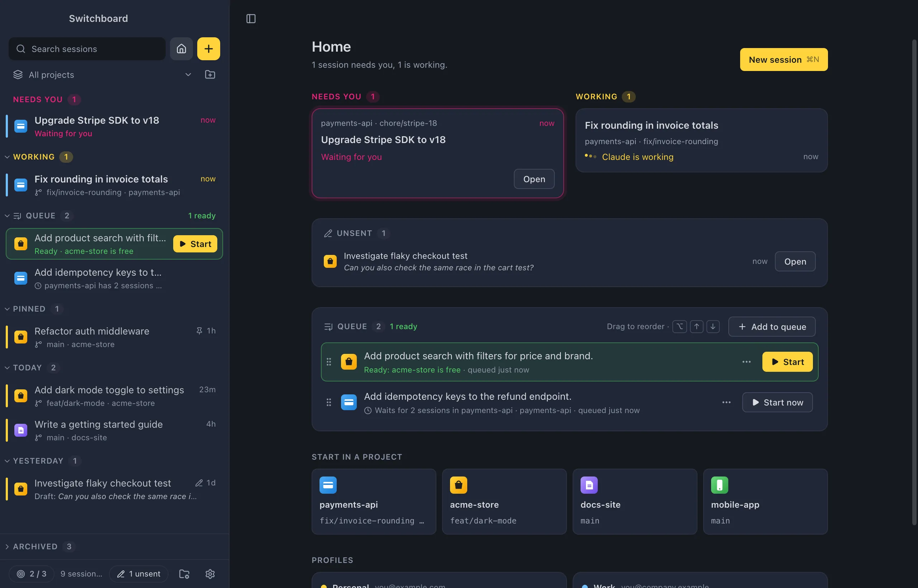
Task: Select Upgrade Stripe SDK to v18 in sidebar
Action: pos(114,126)
